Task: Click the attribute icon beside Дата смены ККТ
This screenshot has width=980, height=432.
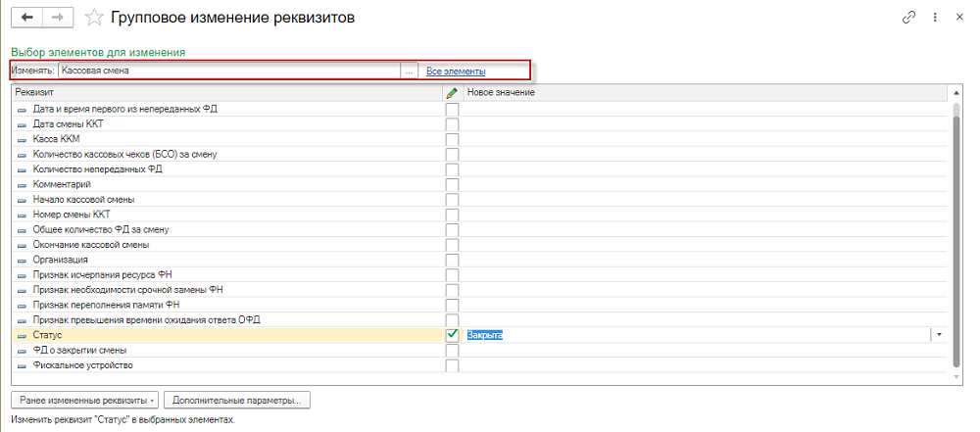Action: coord(23,124)
